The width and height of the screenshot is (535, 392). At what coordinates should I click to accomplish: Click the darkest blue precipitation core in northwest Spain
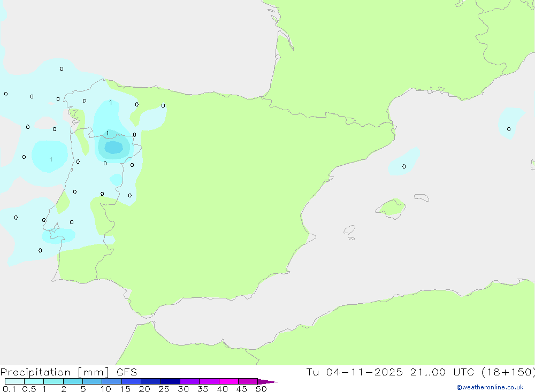coord(113,147)
